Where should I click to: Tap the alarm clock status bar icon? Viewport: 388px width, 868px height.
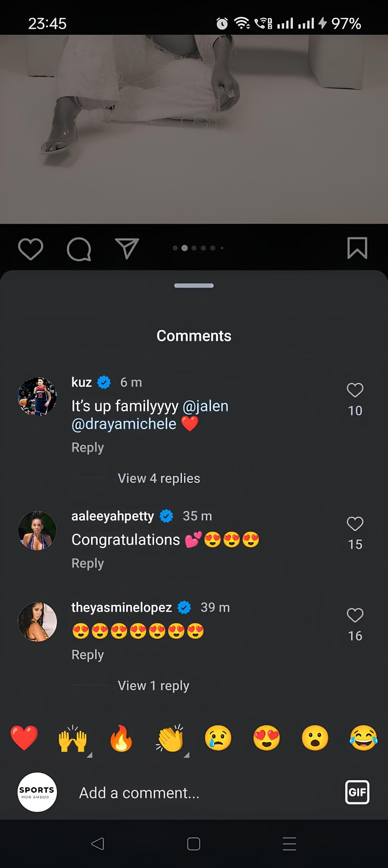(222, 23)
